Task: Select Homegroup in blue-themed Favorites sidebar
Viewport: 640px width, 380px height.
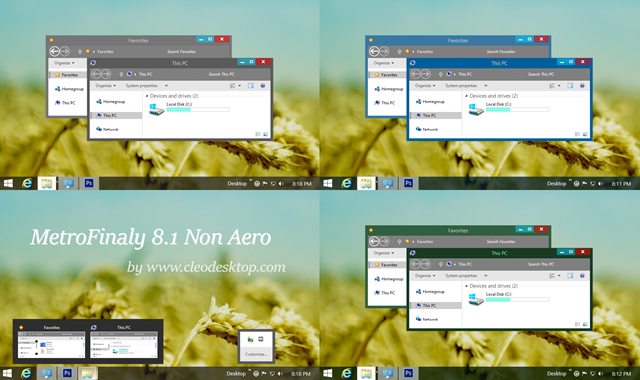Action: coord(389,89)
